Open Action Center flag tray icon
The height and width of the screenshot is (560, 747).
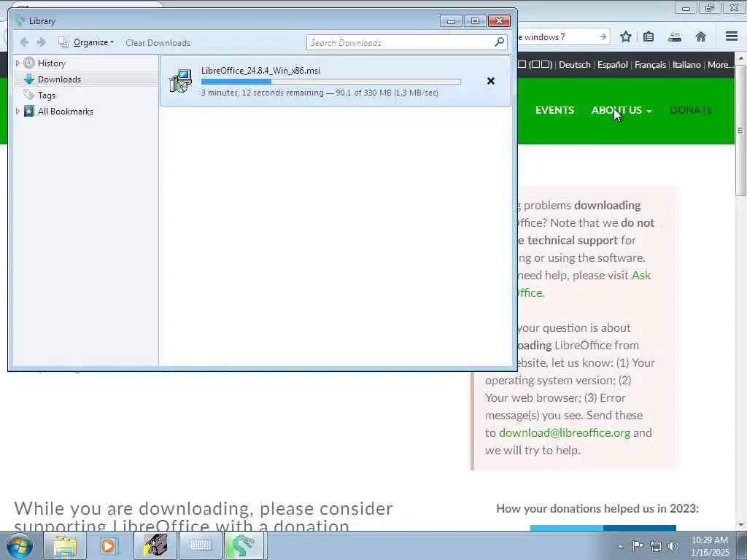pyautogui.click(x=638, y=546)
